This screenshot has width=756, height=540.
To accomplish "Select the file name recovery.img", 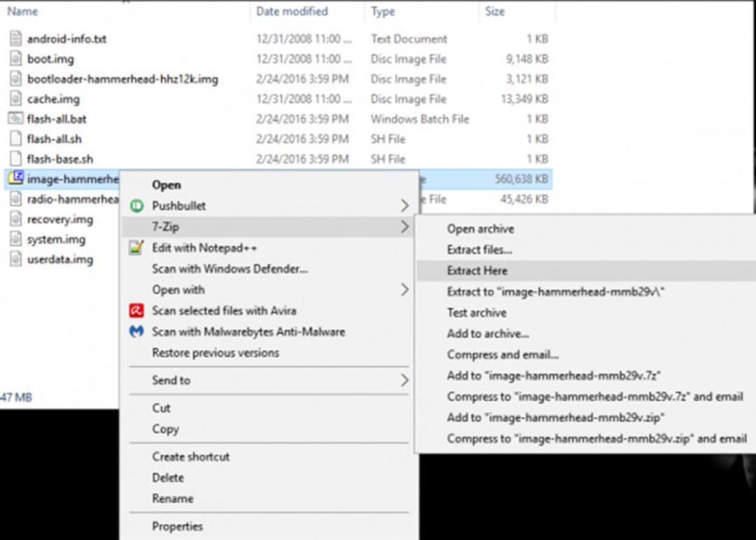I will pyautogui.click(x=59, y=219).
